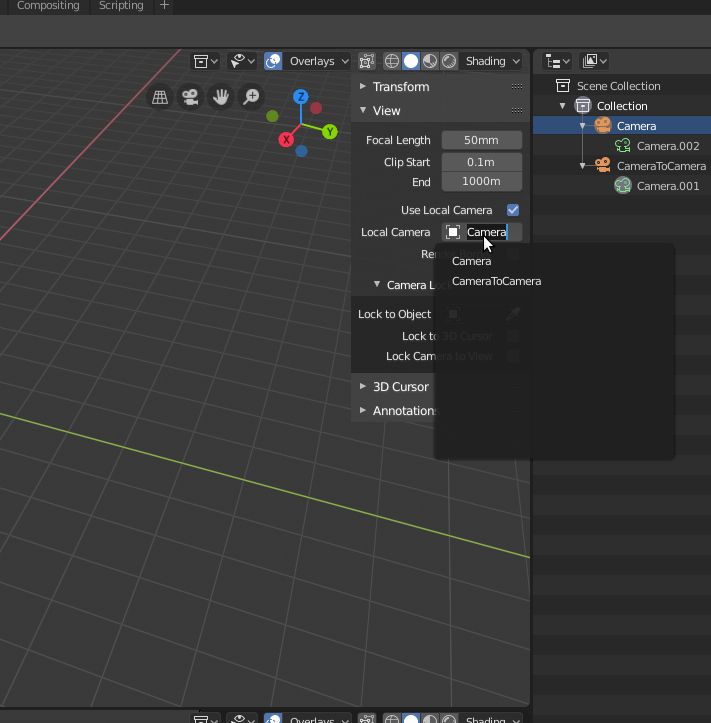Switch to LookDev shading mode
711x723 pixels.
pyautogui.click(x=430, y=61)
